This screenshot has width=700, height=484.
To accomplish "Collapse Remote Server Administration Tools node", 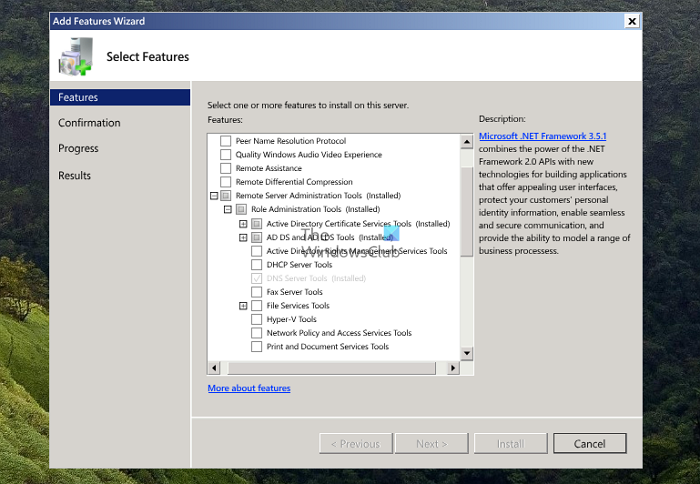I will pyautogui.click(x=214, y=196).
